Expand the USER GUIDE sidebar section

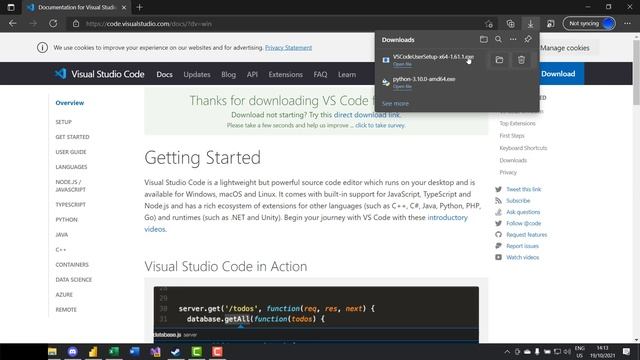pyautogui.click(x=71, y=152)
